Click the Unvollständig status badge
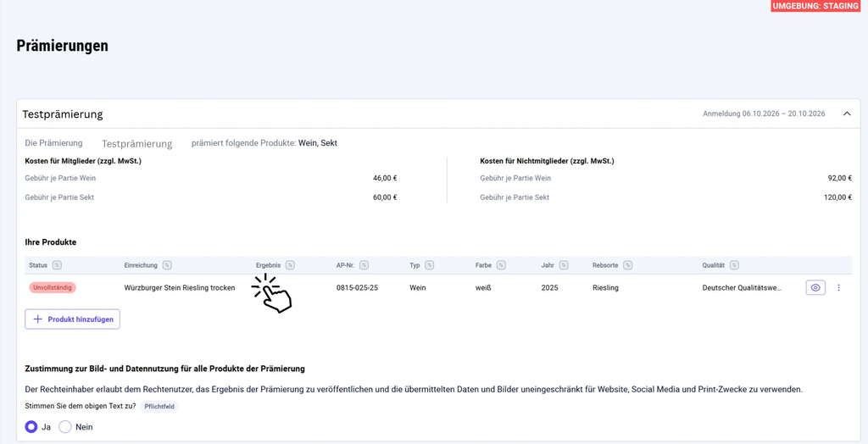Image resolution: width=868 pixels, height=444 pixels. pyautogui.click(x=53, y=288)
